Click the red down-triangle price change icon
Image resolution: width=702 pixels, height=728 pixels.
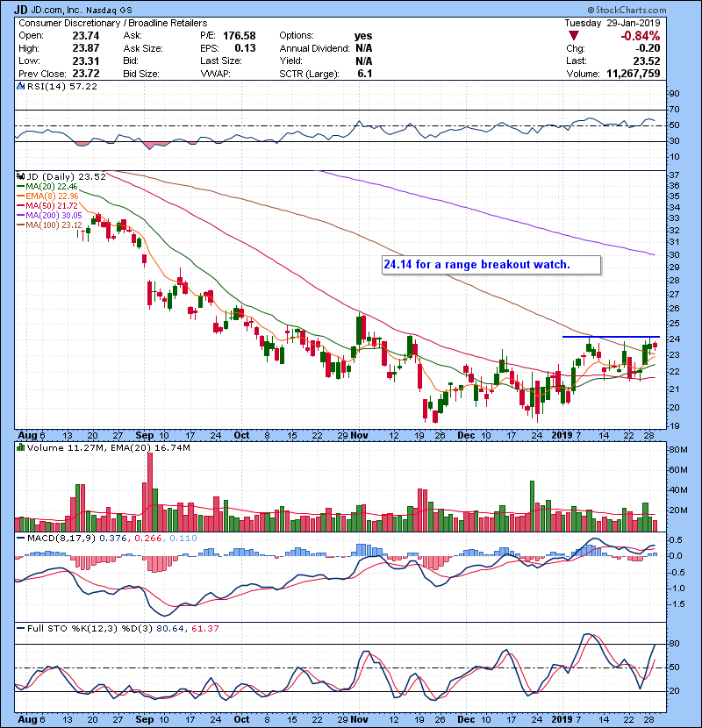pyautogui.click(x=574, y=35)
